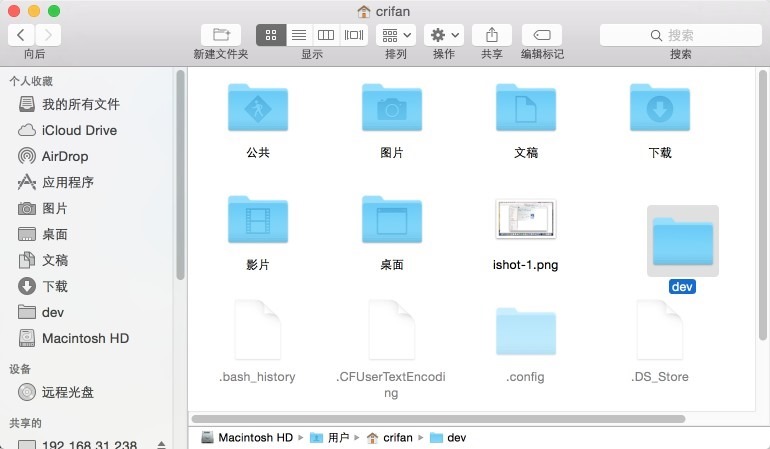
Task: Switch to list view mode
Action: click(299, 35)
